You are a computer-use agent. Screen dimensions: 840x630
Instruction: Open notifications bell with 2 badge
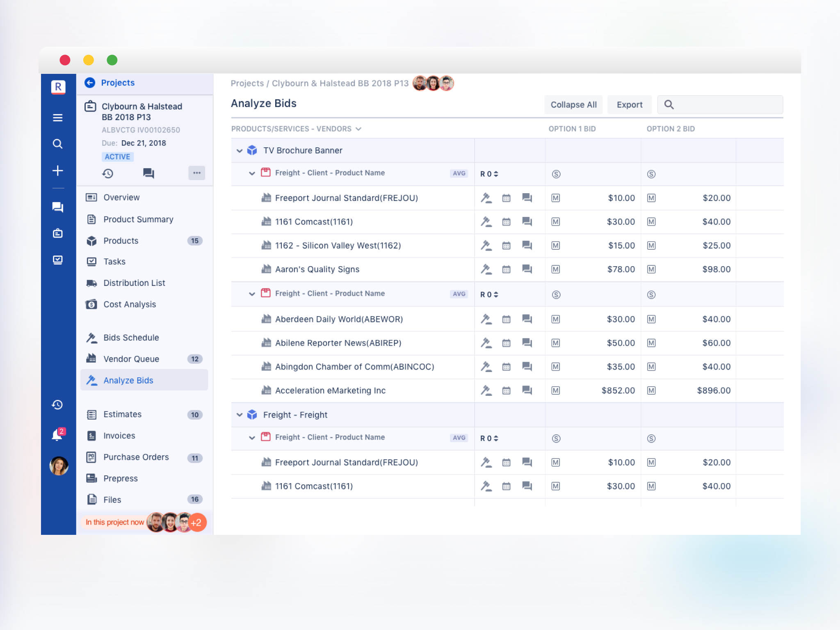point(58,435)
